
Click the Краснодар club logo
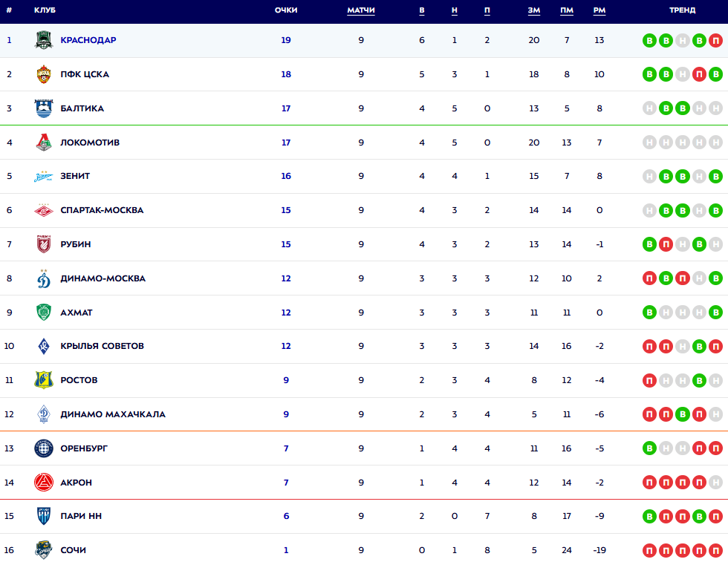[44, 40]
